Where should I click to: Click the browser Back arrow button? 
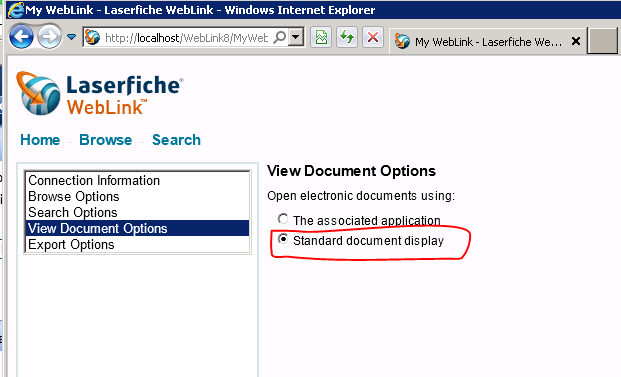click(21, 37)
